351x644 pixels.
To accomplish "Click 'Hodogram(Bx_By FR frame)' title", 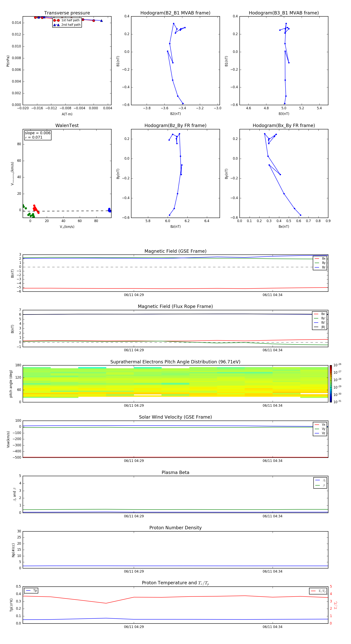I will coord(284,125).
